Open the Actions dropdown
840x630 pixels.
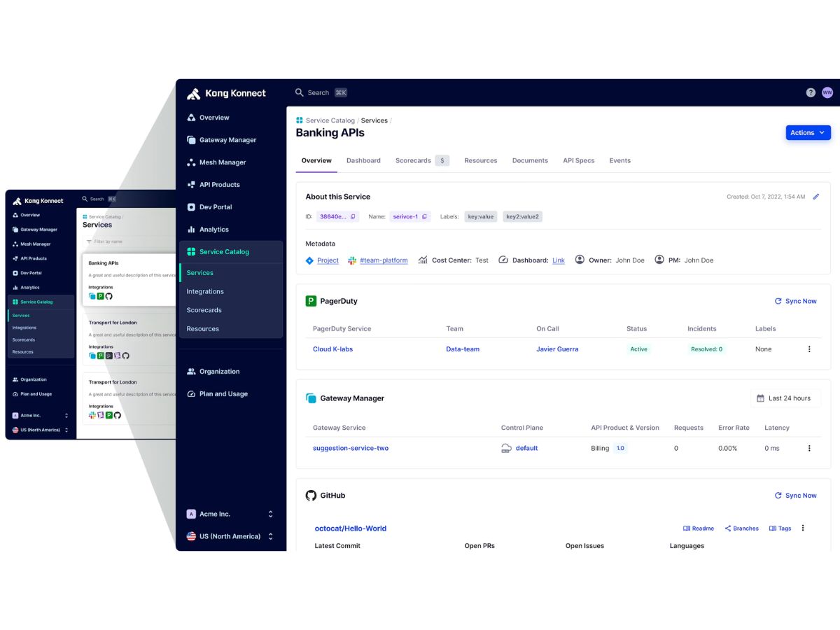click(808, 132)
